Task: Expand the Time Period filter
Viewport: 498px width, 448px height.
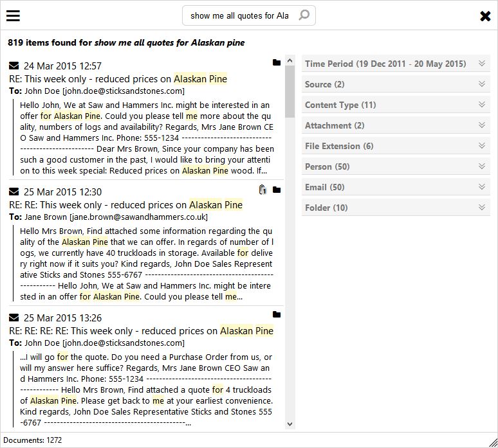Action: (396, 64)
